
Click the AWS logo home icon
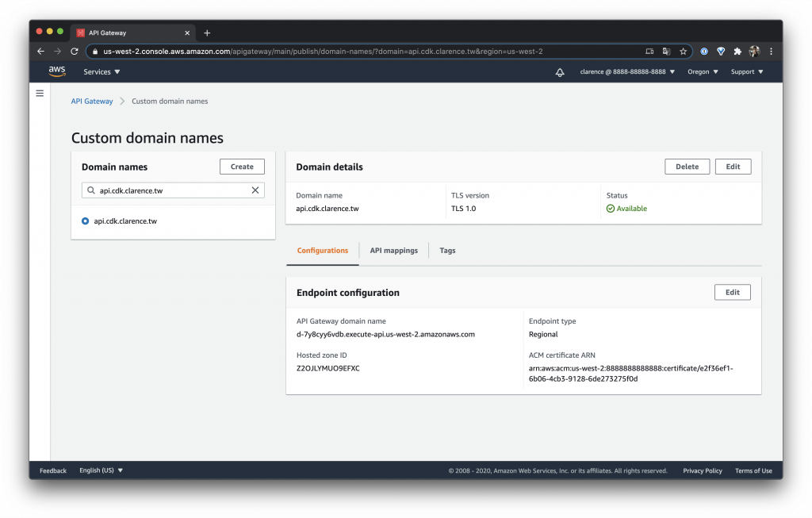[57, 71]
